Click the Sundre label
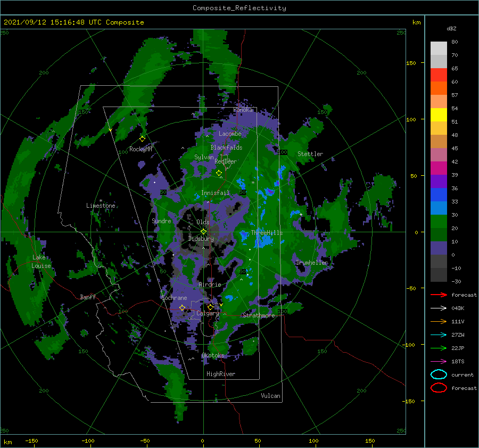 coord(161,221)
